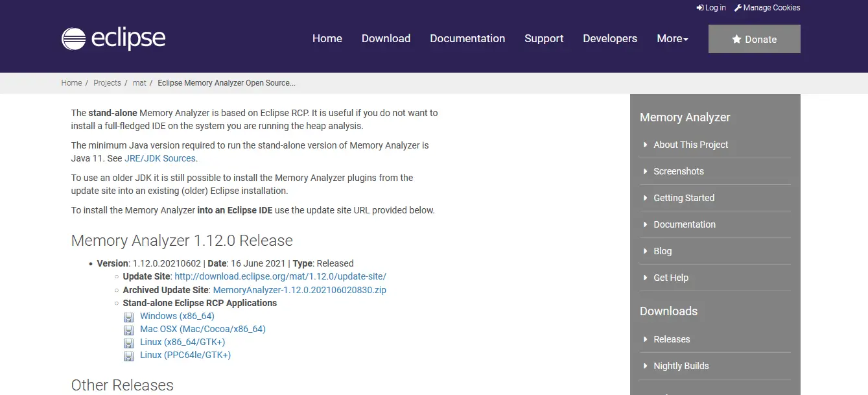Click the arrow beside About This Project
This screenshot has width=868, height=395.
point(646,145)
